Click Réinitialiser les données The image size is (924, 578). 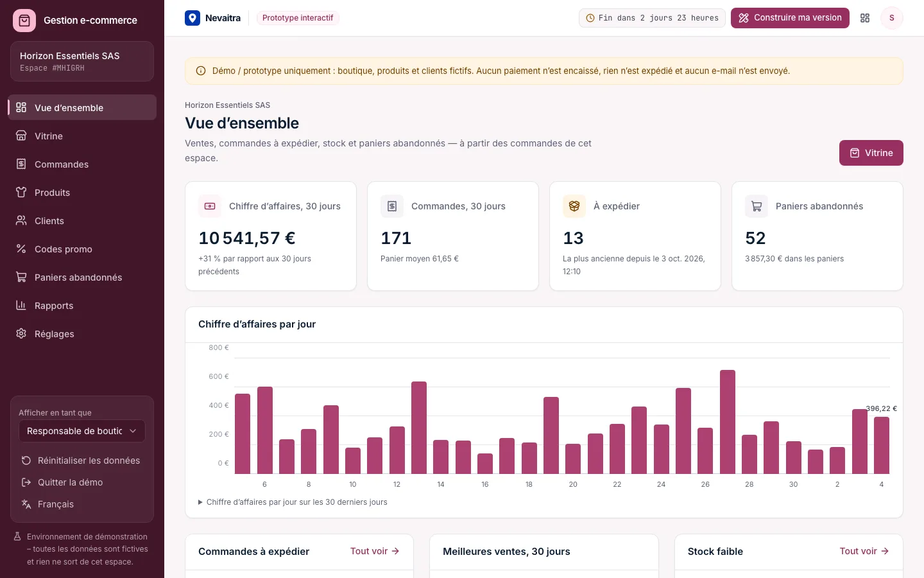tap(81, 460)
